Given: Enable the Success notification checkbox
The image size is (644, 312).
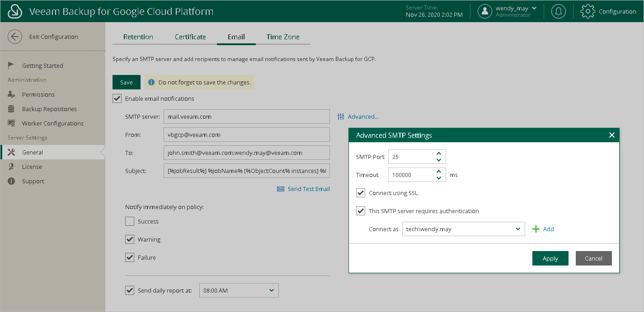Looking at the screenshot, I should tap(130, 221).
